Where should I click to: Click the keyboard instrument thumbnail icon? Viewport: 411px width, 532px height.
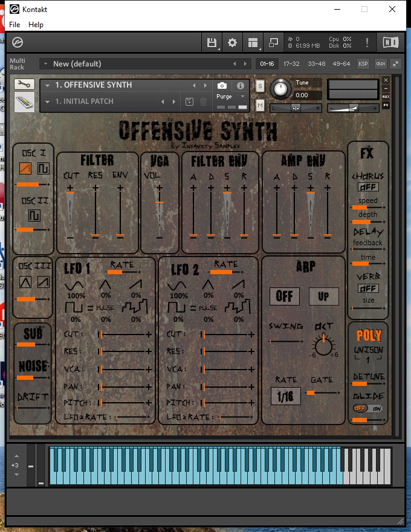[x=24, y=102]
